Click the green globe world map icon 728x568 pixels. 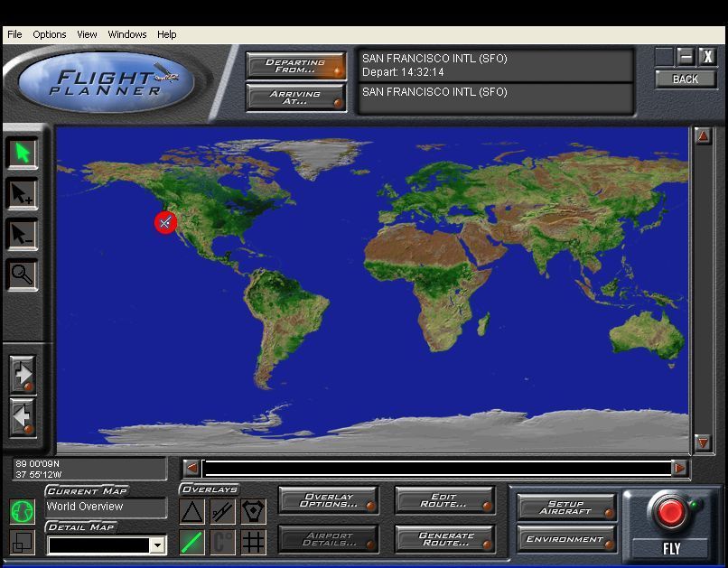(22, 511)
